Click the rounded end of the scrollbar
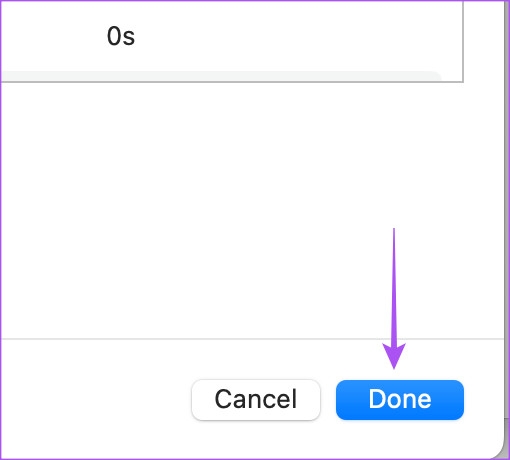 coord(436,76)
